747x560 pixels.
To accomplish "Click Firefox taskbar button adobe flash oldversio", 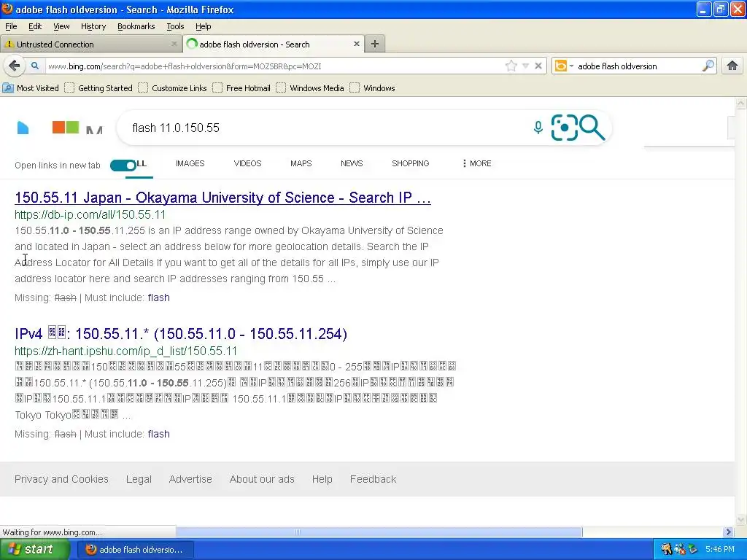I will [x=135, y=550].
